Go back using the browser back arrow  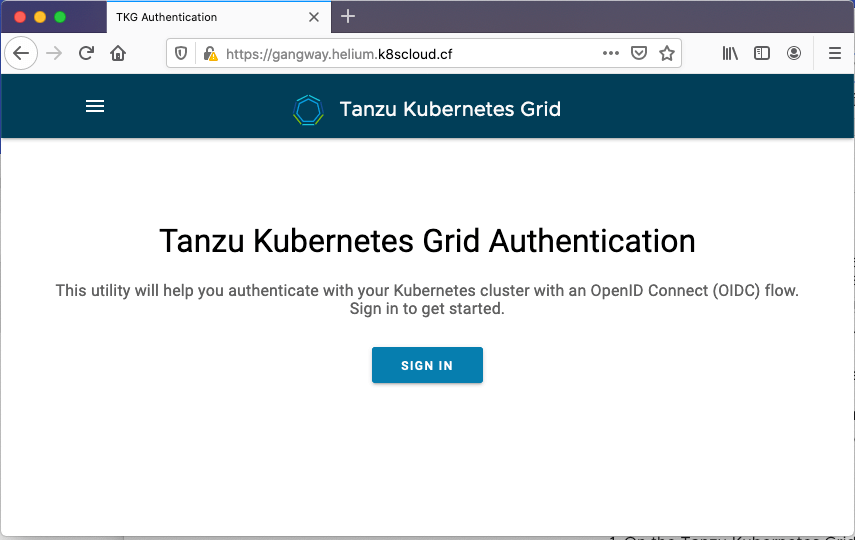click(21, 53)
